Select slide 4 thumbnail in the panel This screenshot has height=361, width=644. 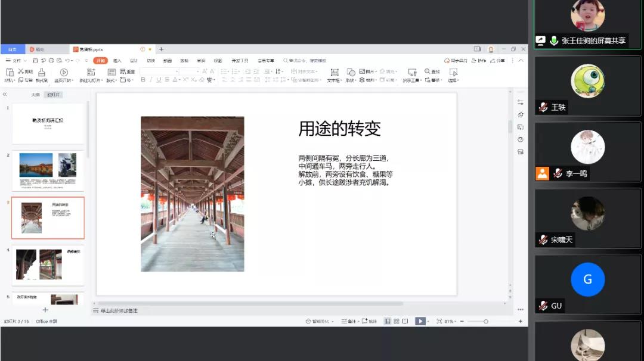tap(48, 264)
